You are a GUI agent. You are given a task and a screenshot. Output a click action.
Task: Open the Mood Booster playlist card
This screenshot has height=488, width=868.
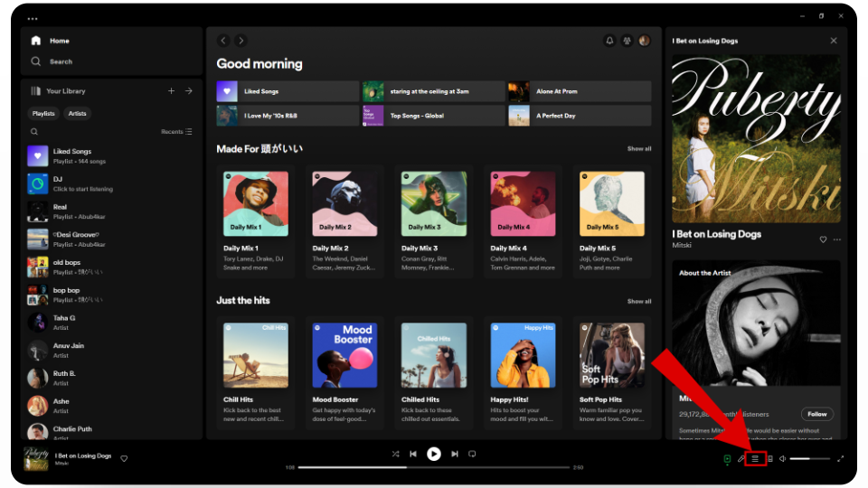pos(344,373)
